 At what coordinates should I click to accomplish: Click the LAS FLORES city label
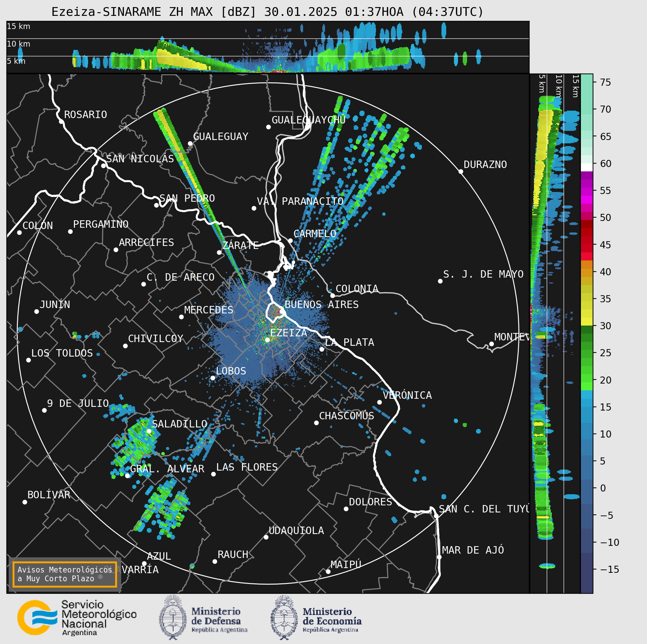[x=247, y=467]
